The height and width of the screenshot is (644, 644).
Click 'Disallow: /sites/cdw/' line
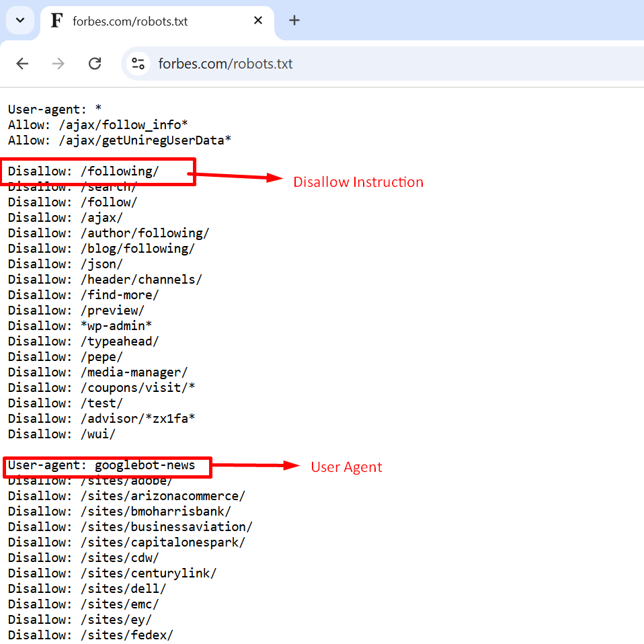coord(83,558)
